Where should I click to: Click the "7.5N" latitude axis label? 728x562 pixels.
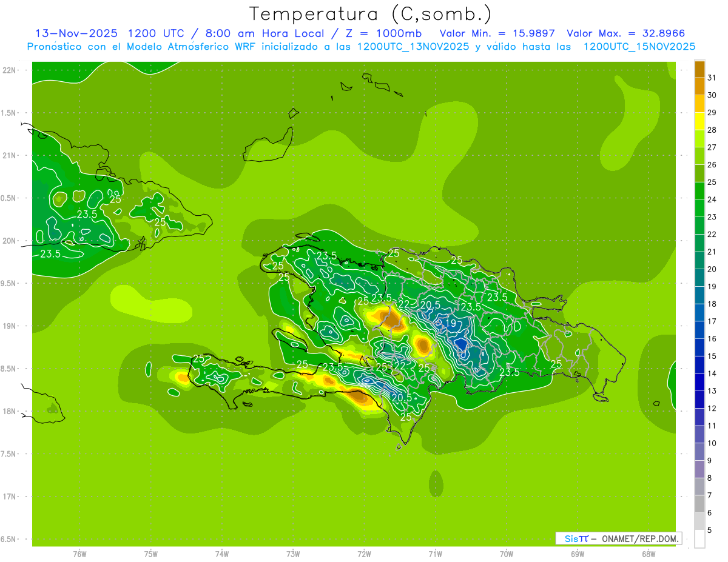tap(8, 453)
